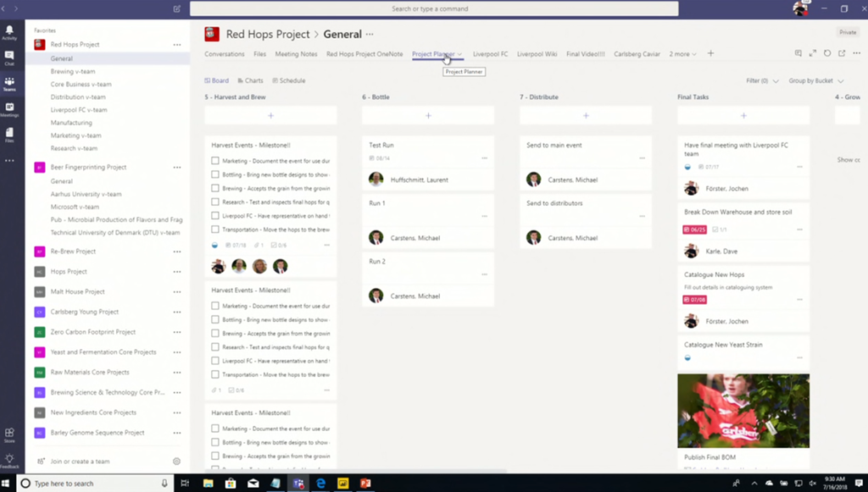Viewport: 868px width, 492px height.
Task: Switch to the Charts view
Action: (249, 81)
